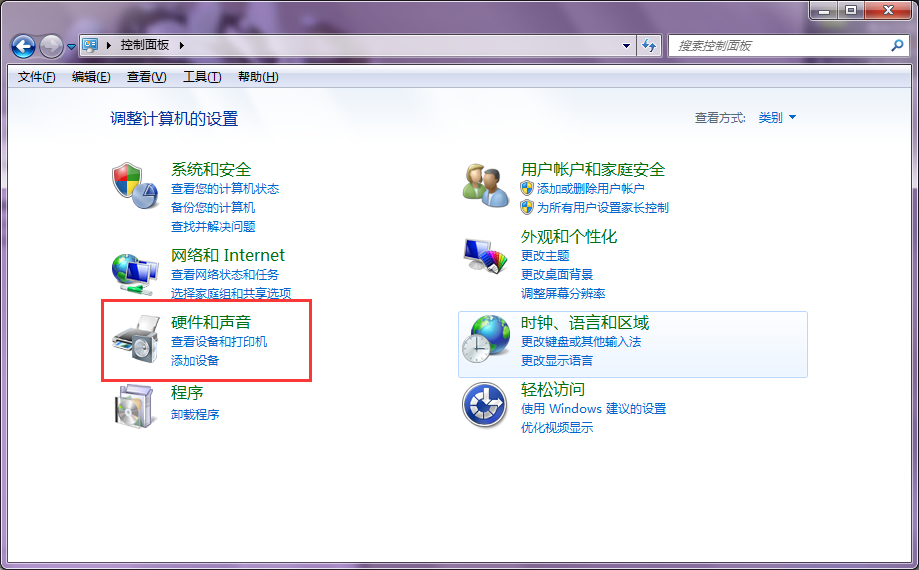The width and height of the screenshot is (919, 570).
Task: Open 优化视频显示 link
Action: [557, 427]
